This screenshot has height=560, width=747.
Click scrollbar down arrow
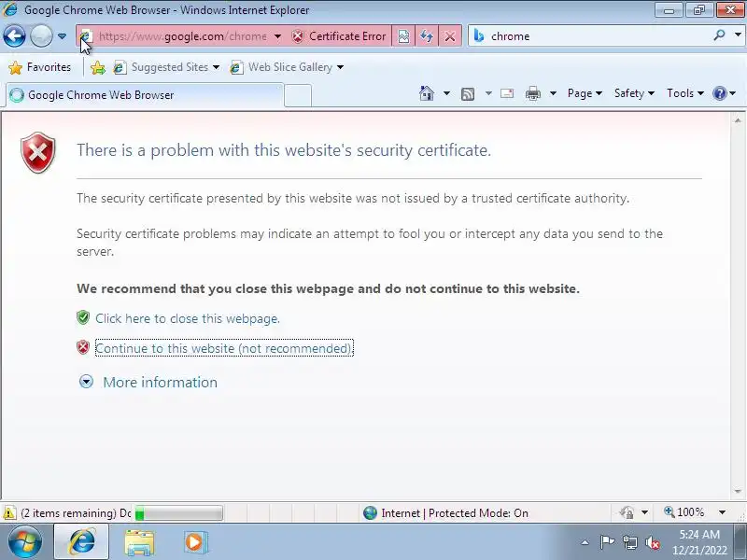[x=738, y=491]
